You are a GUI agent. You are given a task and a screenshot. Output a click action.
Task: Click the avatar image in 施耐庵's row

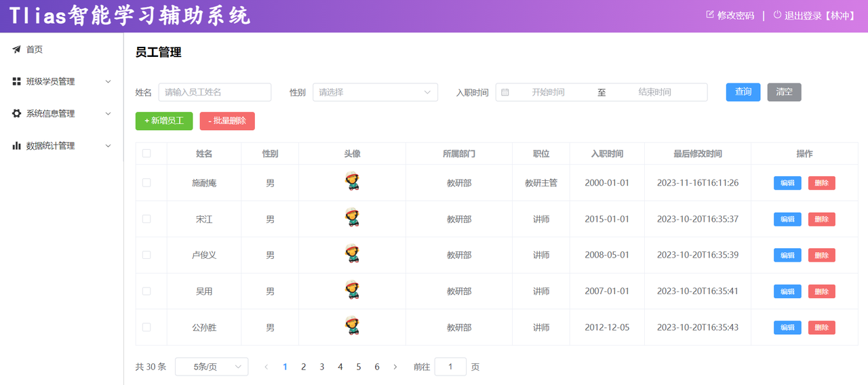pos(352,182)
